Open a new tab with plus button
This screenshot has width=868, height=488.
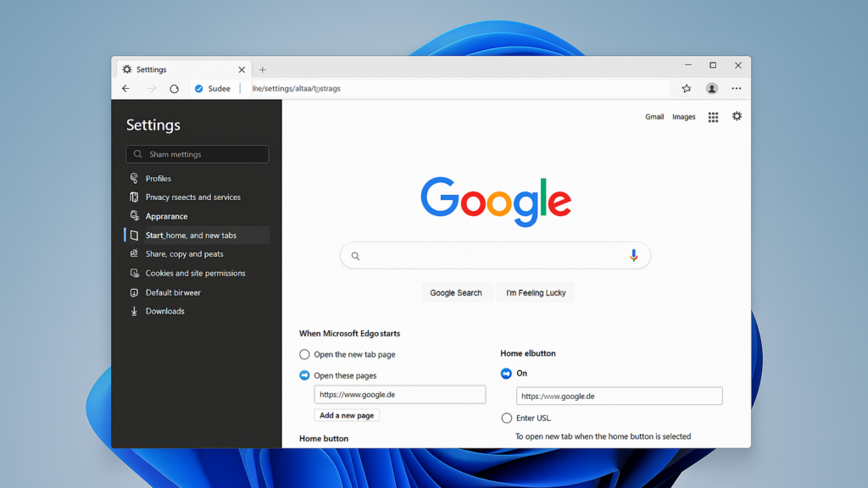(x=263, y=69)
